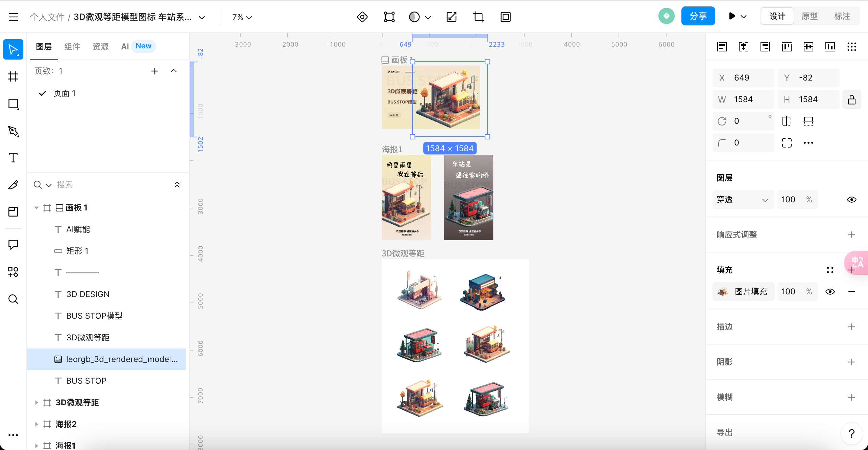Viewport: 868px width, 450px height.
Task: Click the search tool in sidebar
Action: pos(14,299)
